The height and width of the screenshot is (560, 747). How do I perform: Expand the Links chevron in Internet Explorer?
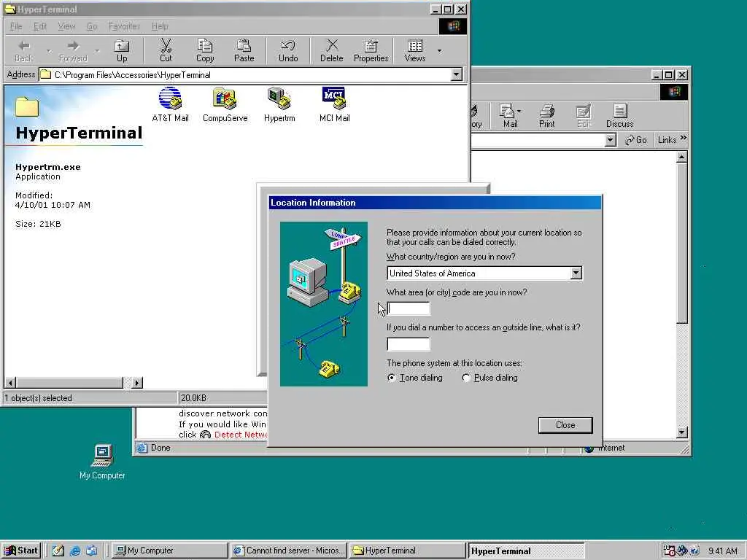pos(683,138)
